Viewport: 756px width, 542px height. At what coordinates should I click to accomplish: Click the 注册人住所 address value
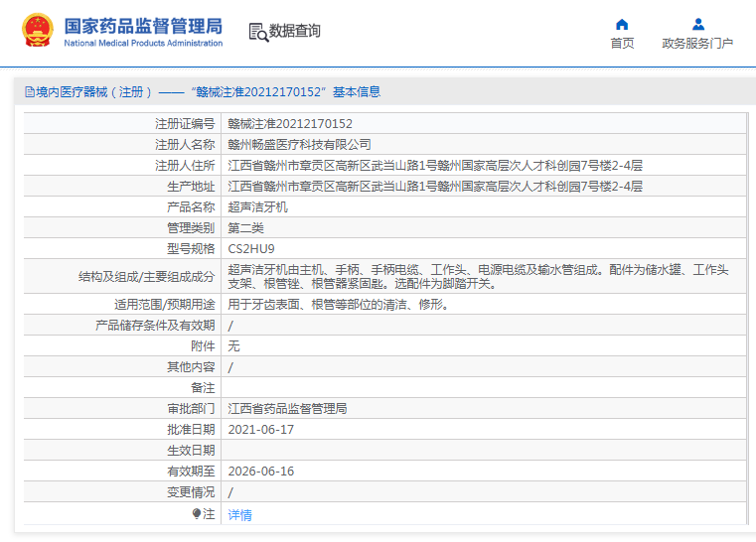coord(435,166)
